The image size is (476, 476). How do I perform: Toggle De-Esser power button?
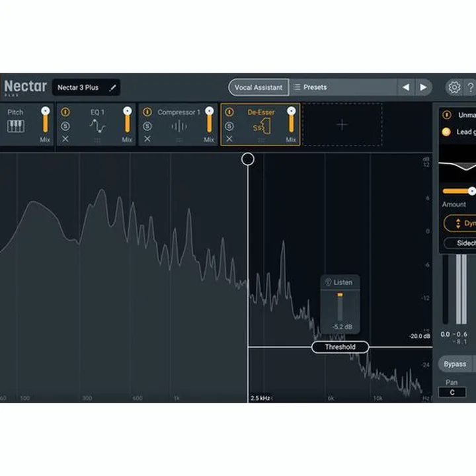229,112
